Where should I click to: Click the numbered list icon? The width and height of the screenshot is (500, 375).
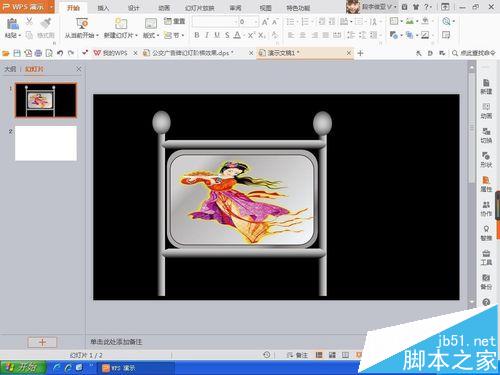pyautogui.click(x=304, y=22)
